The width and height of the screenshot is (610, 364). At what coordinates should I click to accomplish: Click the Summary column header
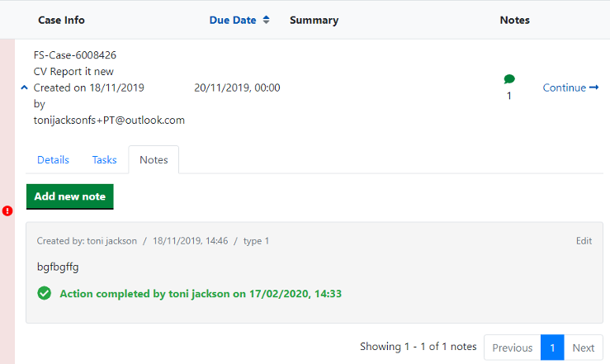pos(314,20)
